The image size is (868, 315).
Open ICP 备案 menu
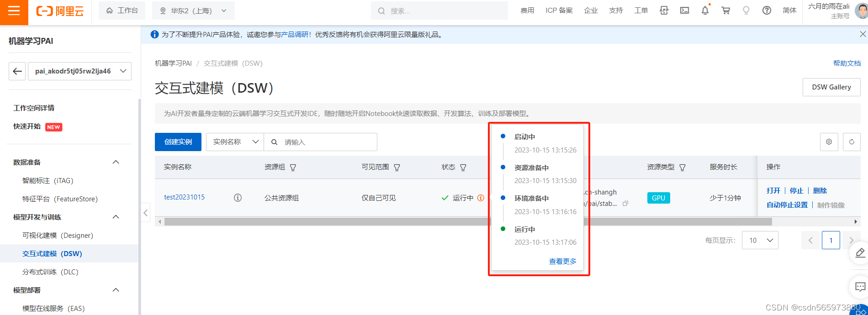point(559,10)
